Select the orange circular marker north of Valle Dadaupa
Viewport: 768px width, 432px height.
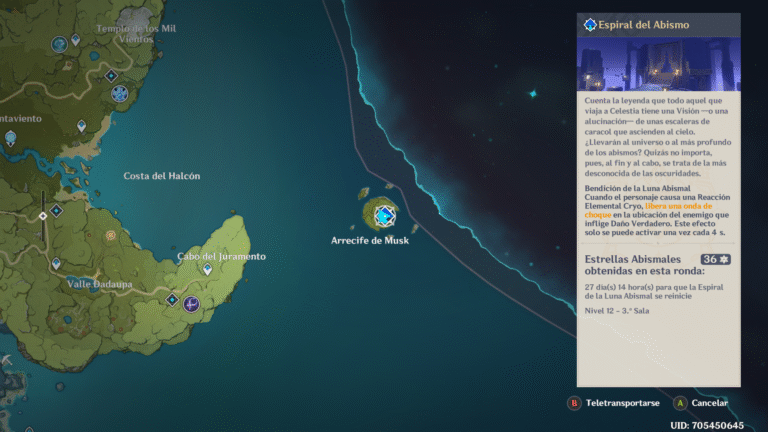[111, 236]
